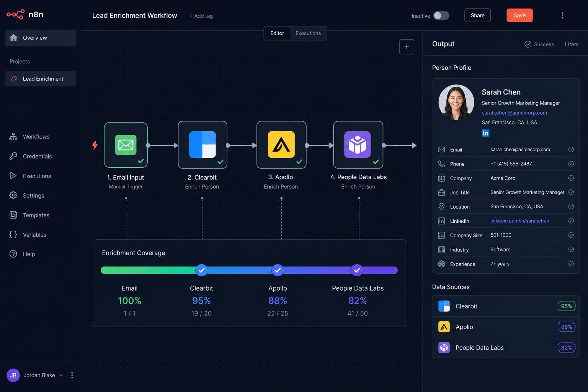Click the Apollo coverage slider marker

coord(278,270)
